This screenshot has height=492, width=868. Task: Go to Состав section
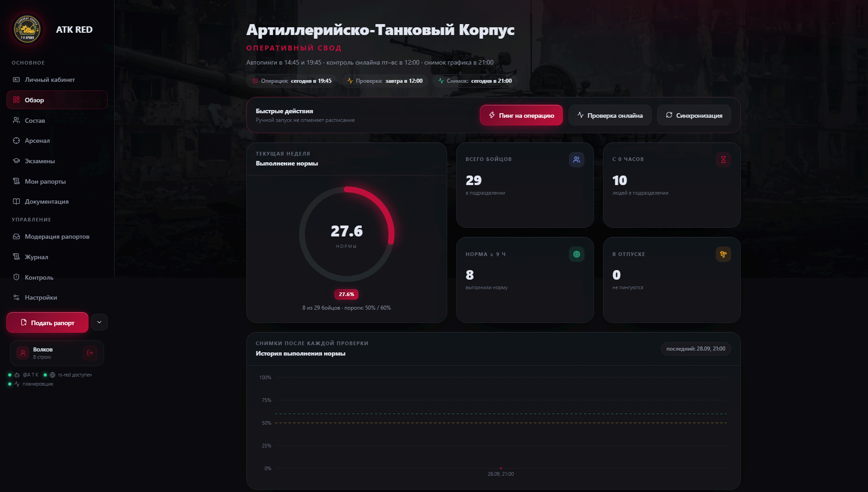[x=57, y=120]
